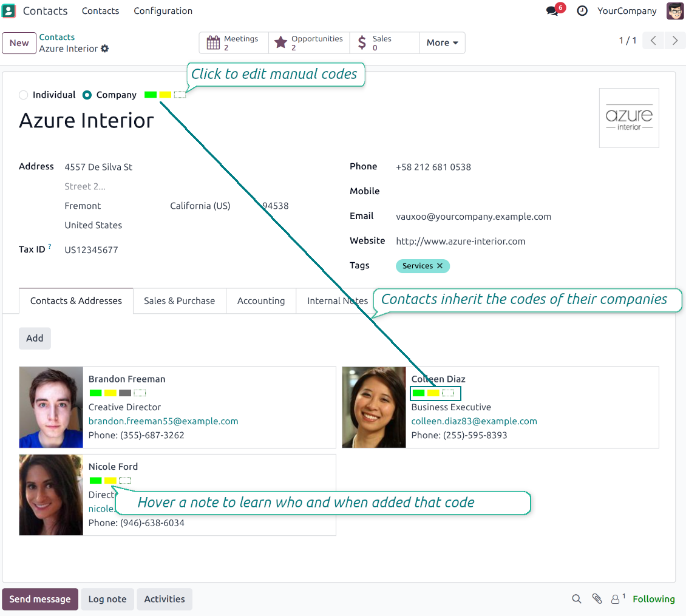Viewport: 686px width, 616px height.
Task: Click the Contacts breadcrumb link
Action: click(57, 37)
